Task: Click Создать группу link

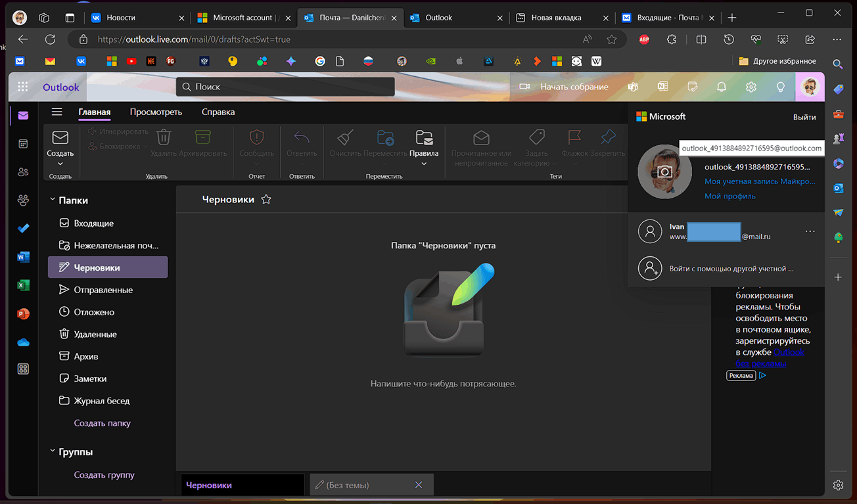Action: (x=104, y=474)
